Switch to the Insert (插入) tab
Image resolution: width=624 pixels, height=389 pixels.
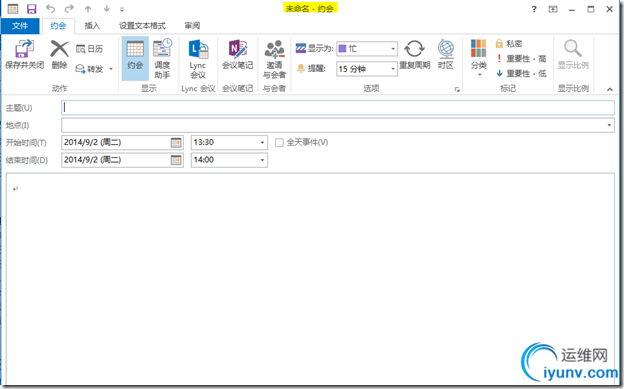click(x=92, y=26)
